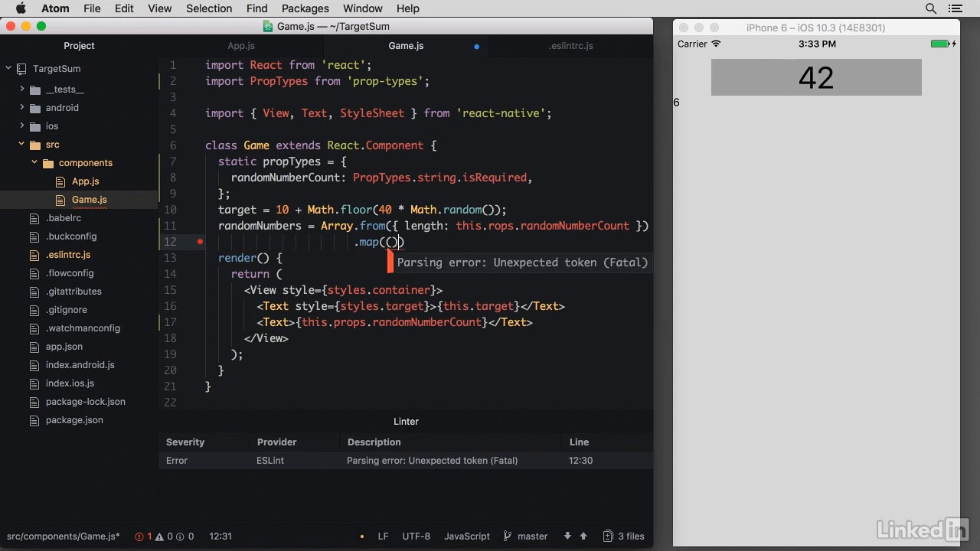Open the .watchmanconfig file
The height and width of the screenshot is (551, 980).
click(83, 328)
